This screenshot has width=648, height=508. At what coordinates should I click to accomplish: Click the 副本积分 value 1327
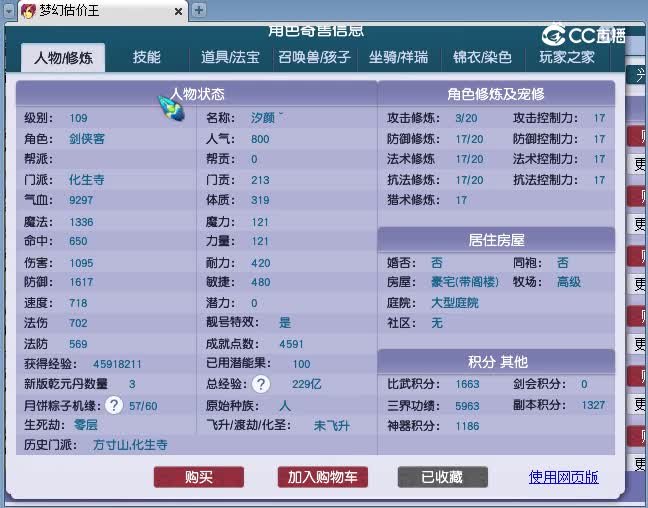pyautogui.click(x=593, y=405)
